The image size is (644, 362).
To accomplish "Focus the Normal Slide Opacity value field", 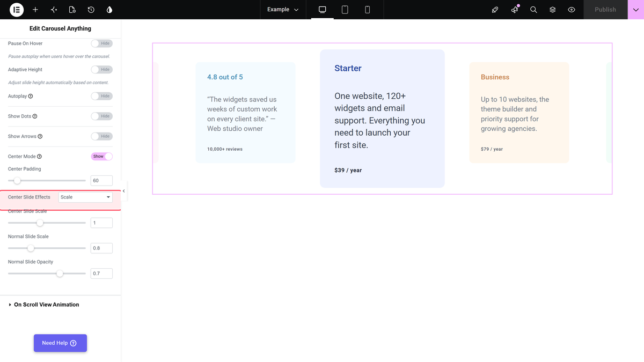I will [x=101, y=274].
